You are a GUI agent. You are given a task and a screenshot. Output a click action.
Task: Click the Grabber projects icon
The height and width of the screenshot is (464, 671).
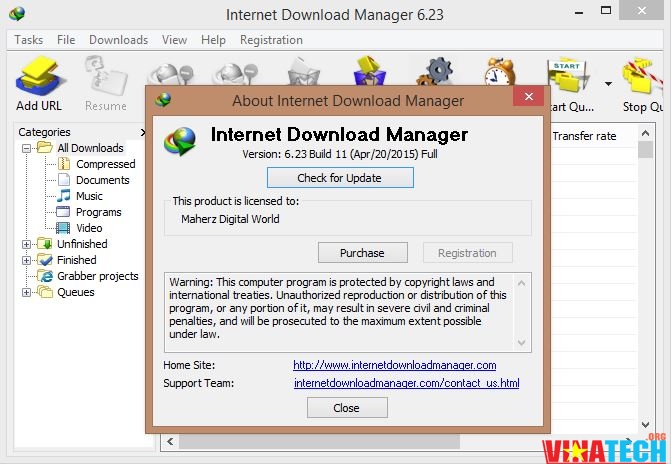tap(45, 276)
